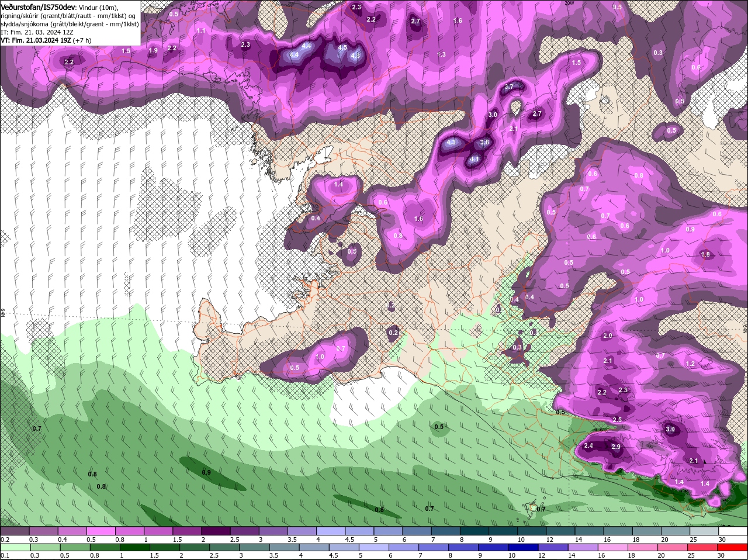This screenshot has width=748, height=560.
Task: Pick the palest green rain swatch at 0.1
Action: pos(15,548)
